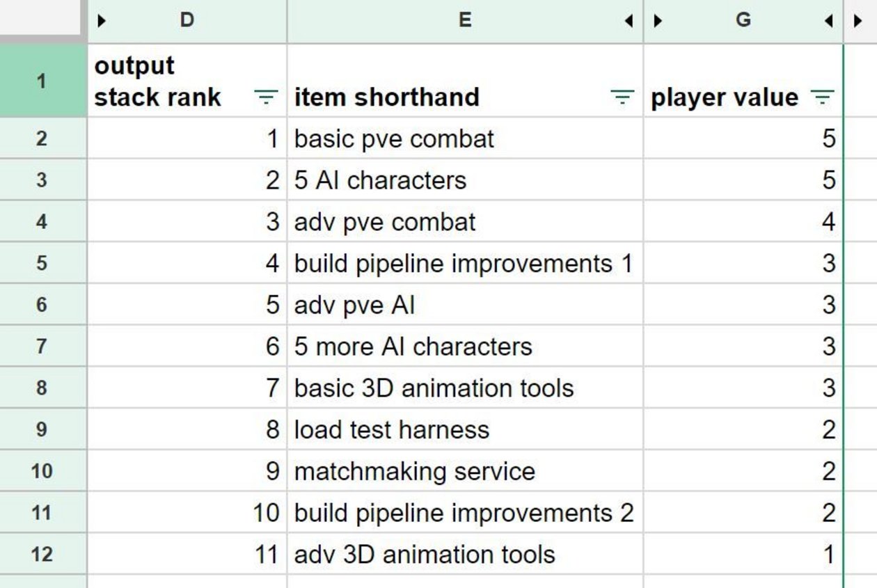Select column D header
Viewport: 877px width, 588px height.
click(187, 21)
